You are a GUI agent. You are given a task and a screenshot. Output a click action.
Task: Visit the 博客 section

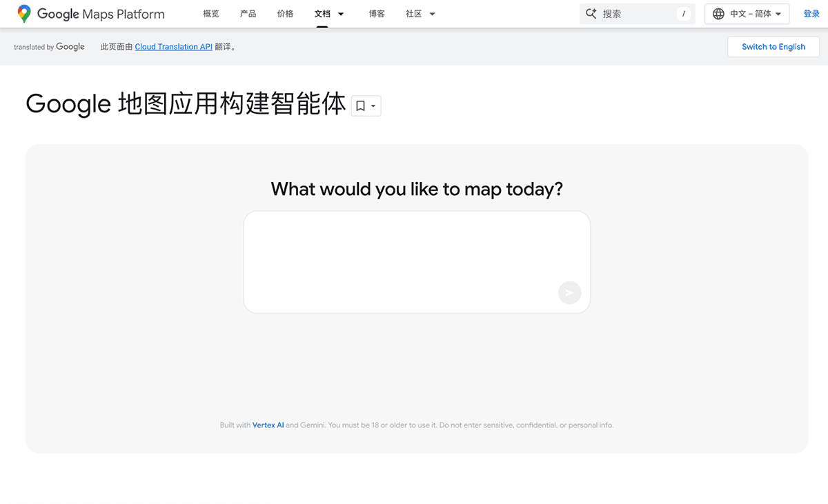[377, 13]
